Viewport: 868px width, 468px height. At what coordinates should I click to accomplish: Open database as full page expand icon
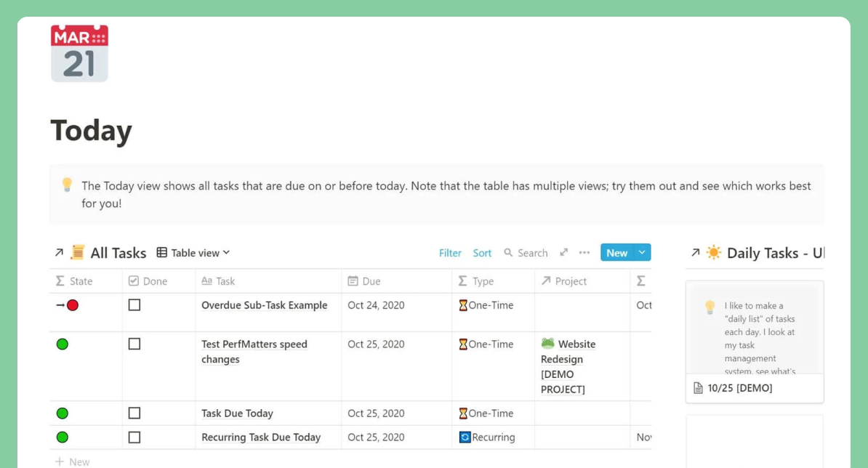coord(563,252)
